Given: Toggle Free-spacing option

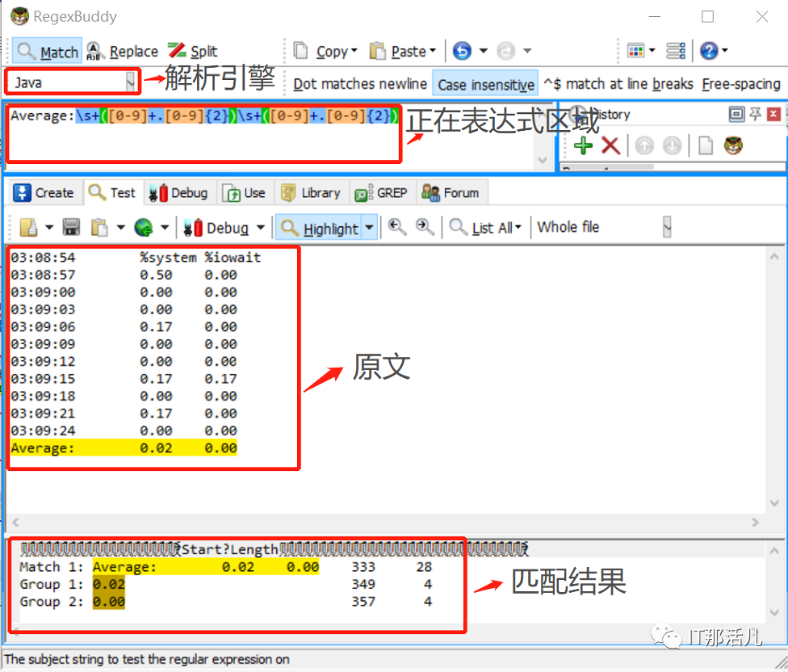Looking at the screenshot, I should [741, 84].
